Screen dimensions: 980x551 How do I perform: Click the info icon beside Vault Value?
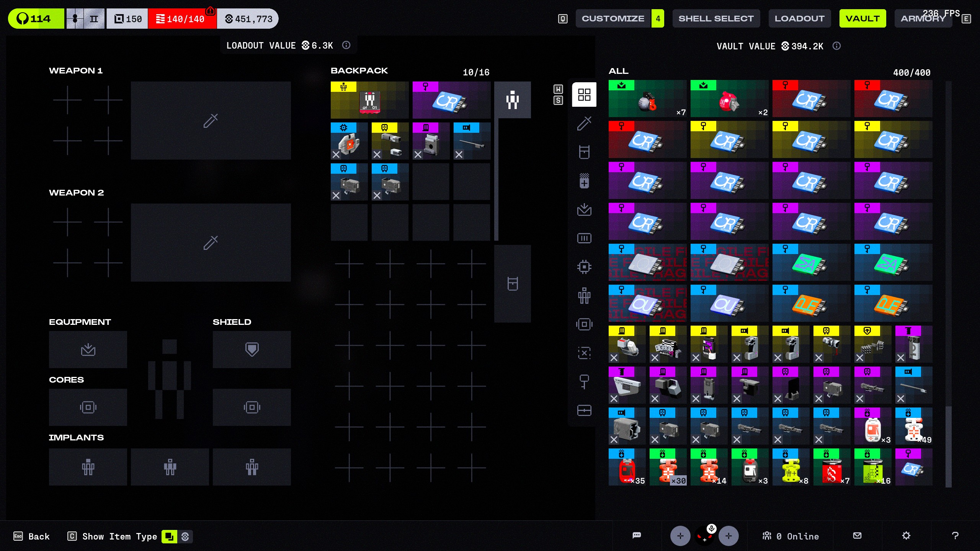pos(836,46)
